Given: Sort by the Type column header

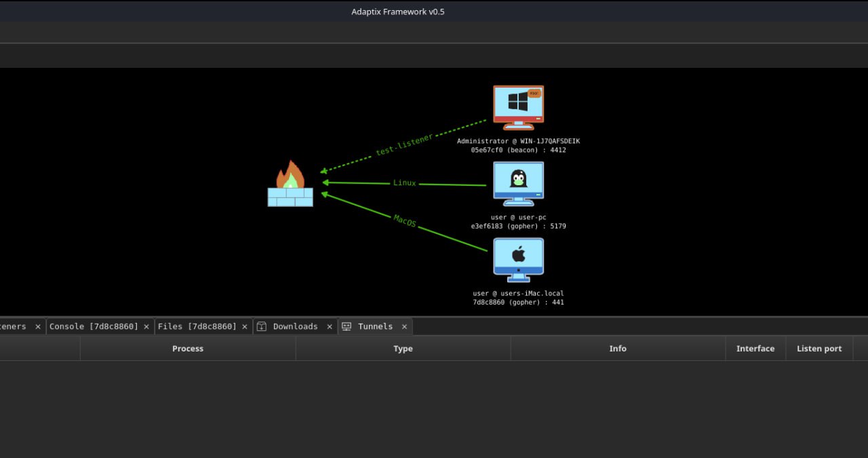Looking at the screenshot, I should pos(403,348).
